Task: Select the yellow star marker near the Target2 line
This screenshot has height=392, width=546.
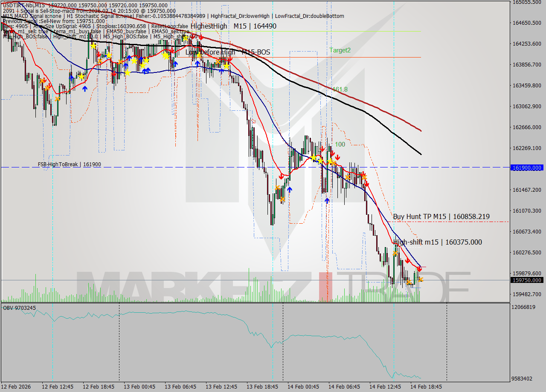Action: [166, 55]
